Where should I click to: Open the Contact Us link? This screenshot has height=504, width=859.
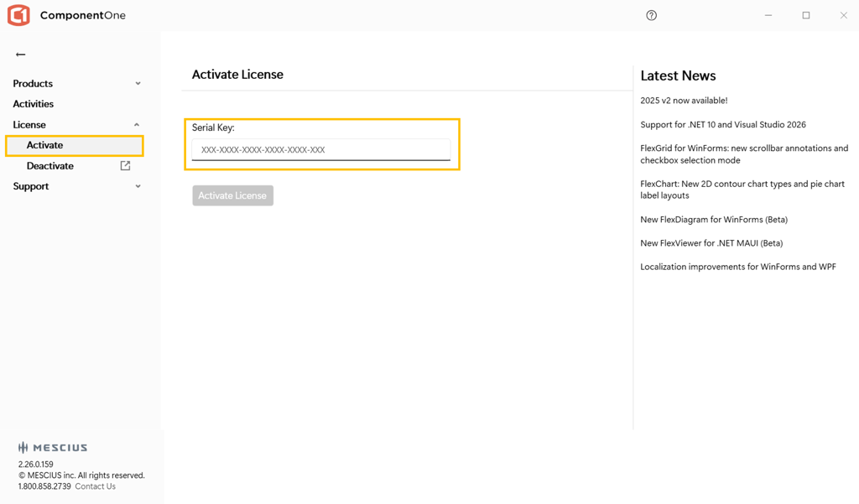(x=95, y=486)
